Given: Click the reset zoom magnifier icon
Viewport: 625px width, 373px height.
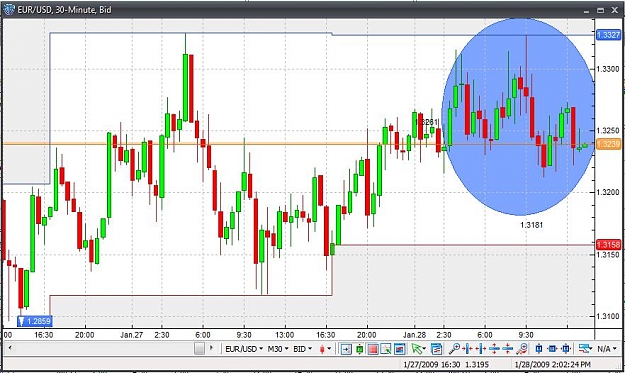Looking at the screenshot, I should [x=522, y=349].
